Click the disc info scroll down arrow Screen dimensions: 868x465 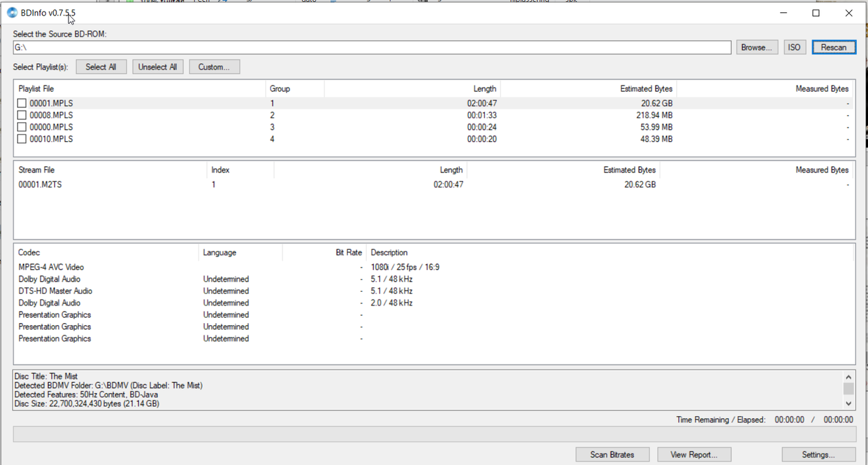[848, 403]
